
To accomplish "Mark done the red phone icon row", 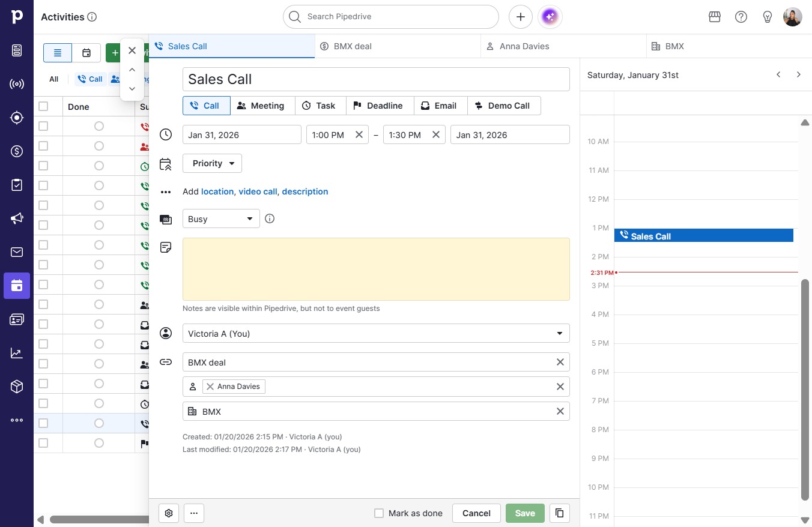I will pos(99,126).
